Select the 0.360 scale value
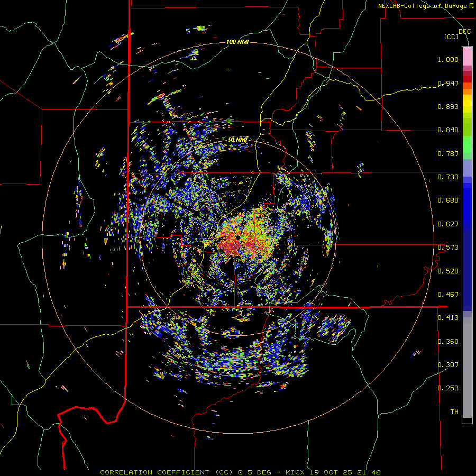This screenshot has width=476, height=476. [x=448, y=342]
